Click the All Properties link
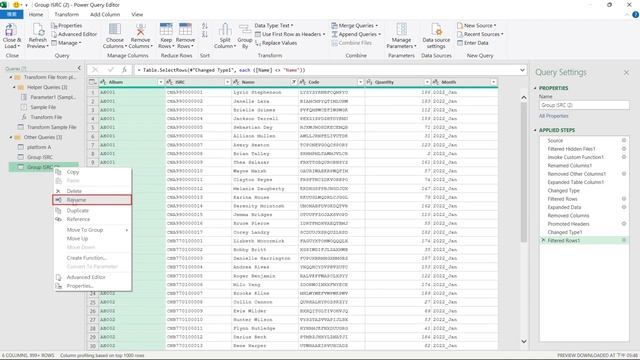 tap(553, 116)
